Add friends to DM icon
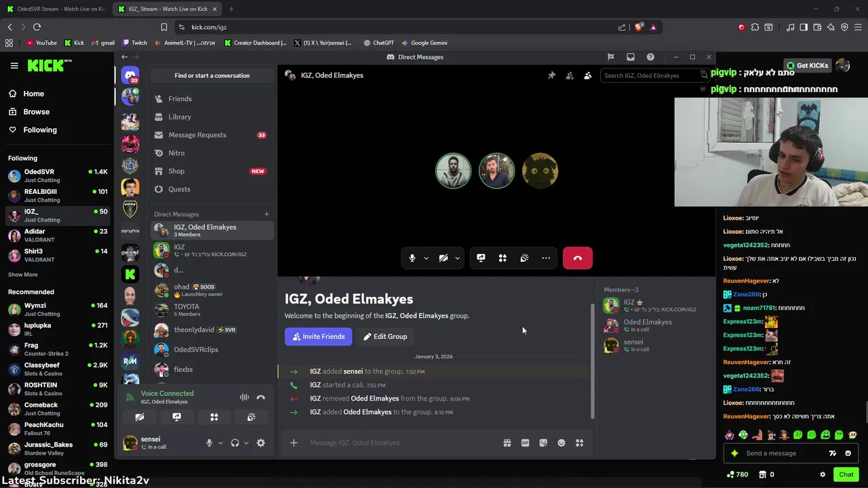The height and width of the screenshot is (488, 868). click(570, 75)
